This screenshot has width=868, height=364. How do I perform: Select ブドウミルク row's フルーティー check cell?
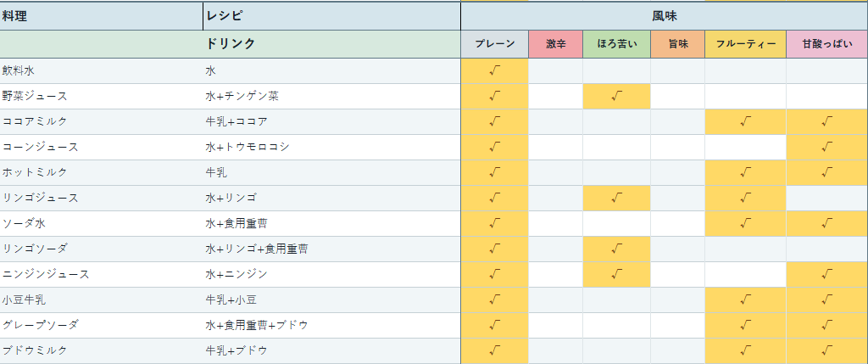pos(746,351)
